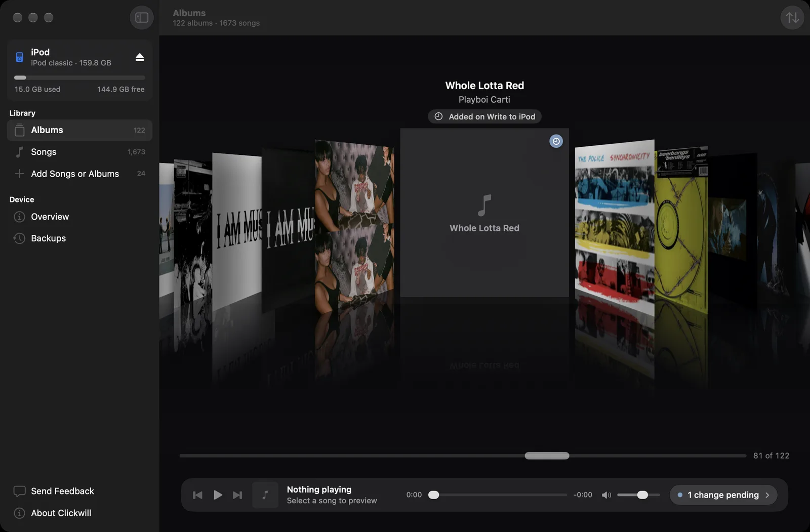Click the Songs music note sidebar icon
Image resolution: width=810 pixels, height=532 pixels.
(19, 152)
